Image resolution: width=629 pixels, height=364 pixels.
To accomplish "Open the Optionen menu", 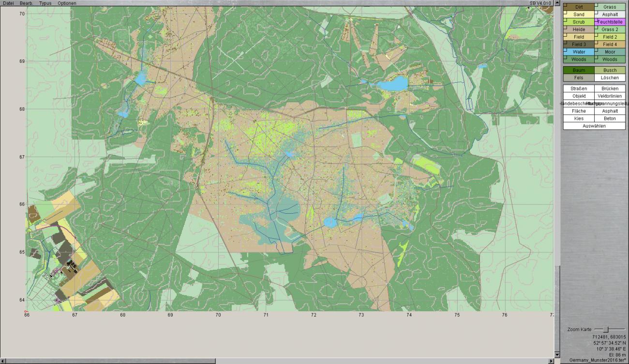I will [67, 3].
